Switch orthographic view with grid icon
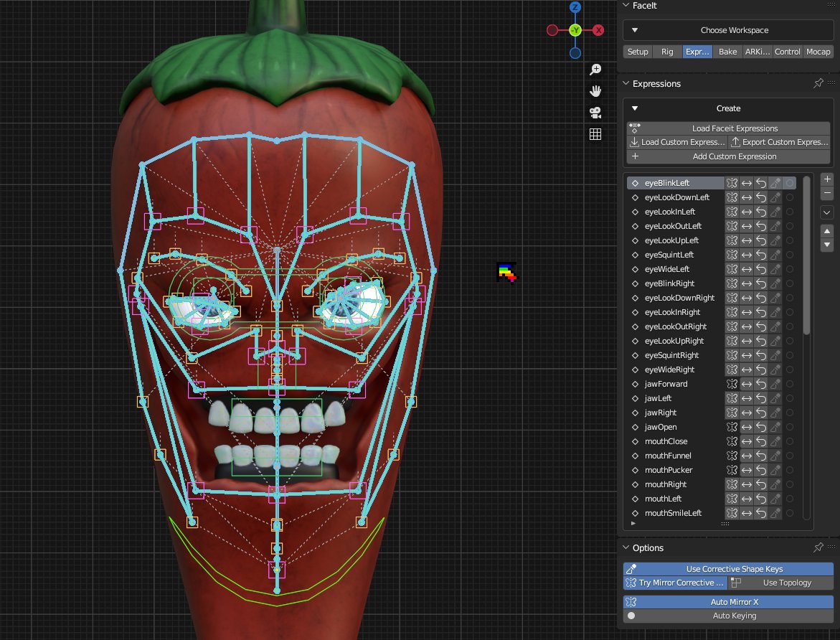Image resolution: width=840 pixels, height=640 pixels. tap(595, 134)
